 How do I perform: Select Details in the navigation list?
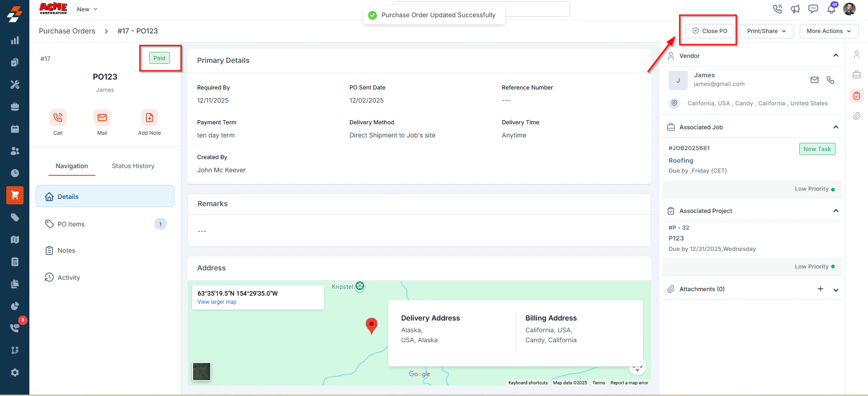105,196
